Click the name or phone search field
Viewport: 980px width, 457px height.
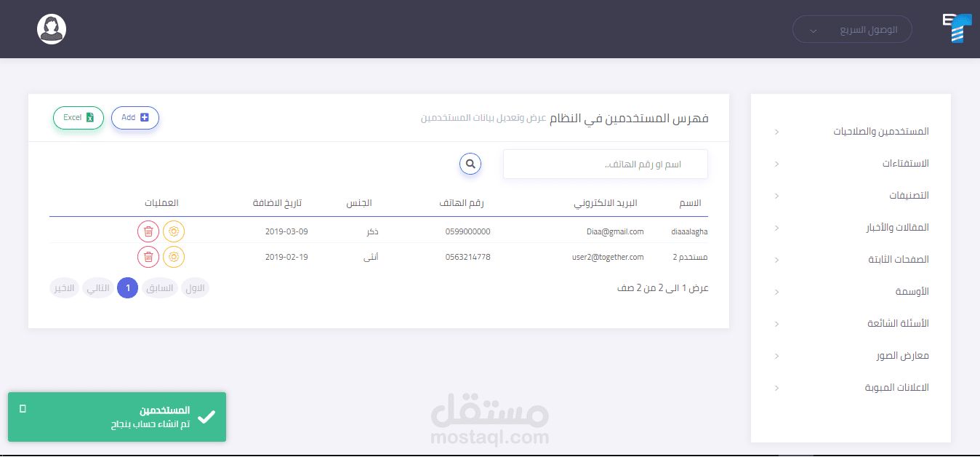(605, 164)
